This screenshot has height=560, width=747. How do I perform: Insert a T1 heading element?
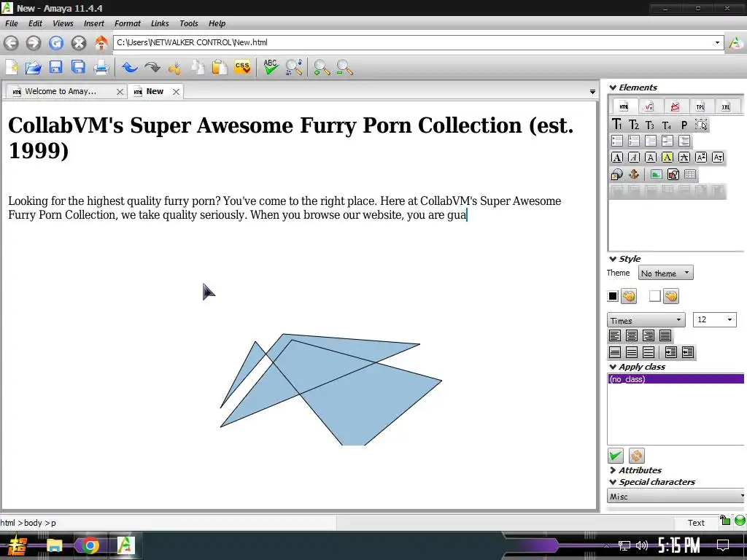(616, 125)
